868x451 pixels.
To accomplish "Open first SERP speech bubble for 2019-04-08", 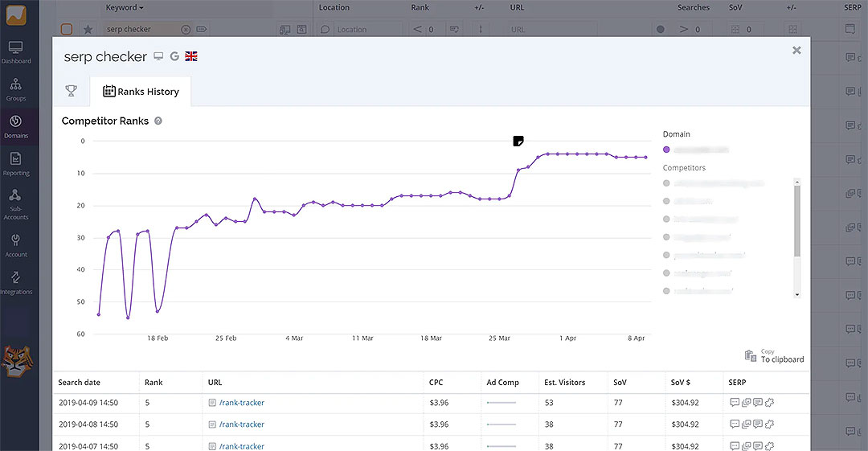I will click(x=735, y=424).
